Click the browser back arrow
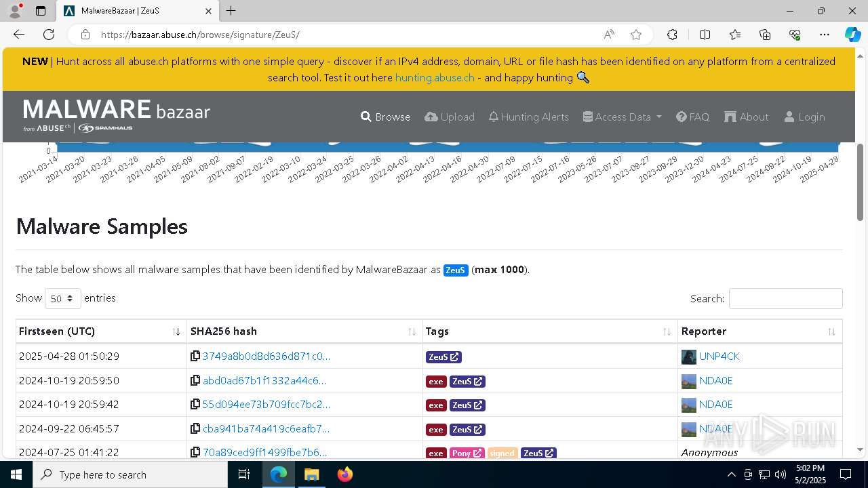The height and width of the screenshot is (488, 868). coord(19,35)
